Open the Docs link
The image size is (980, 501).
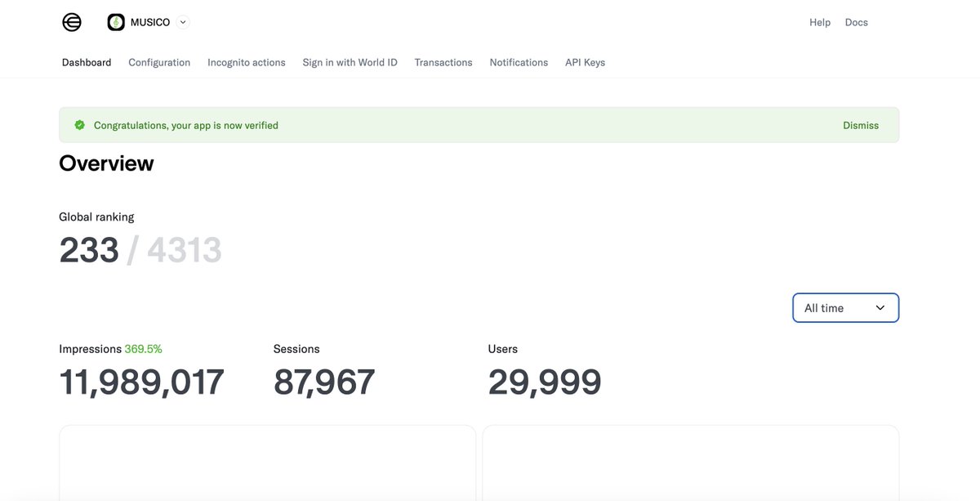point(856,23)
